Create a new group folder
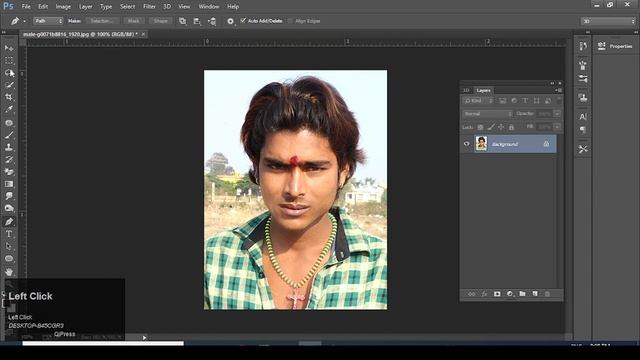This screenshot has width=640, height=360. (522, 294)
